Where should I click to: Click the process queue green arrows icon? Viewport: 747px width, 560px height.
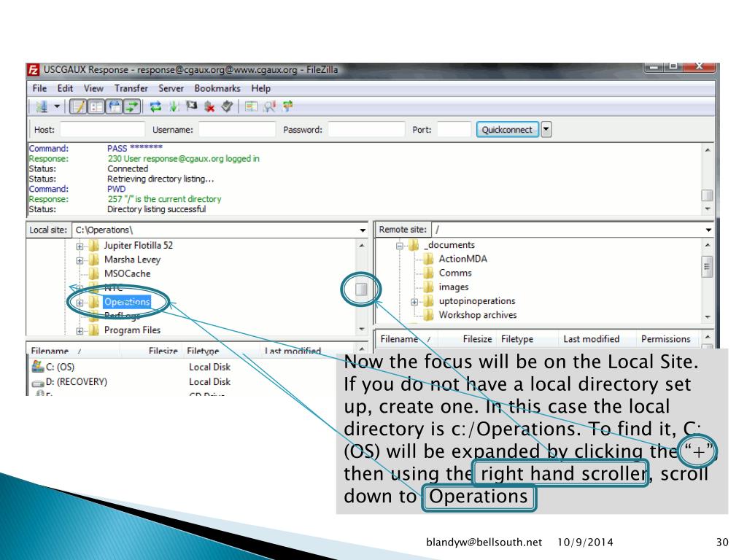click(x=174, y=106)
